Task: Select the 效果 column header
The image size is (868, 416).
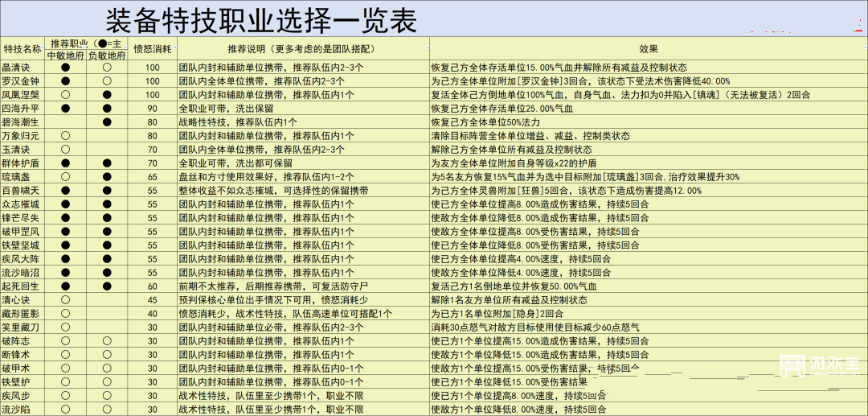Action: pyautogui.click(x=649, y=49)
